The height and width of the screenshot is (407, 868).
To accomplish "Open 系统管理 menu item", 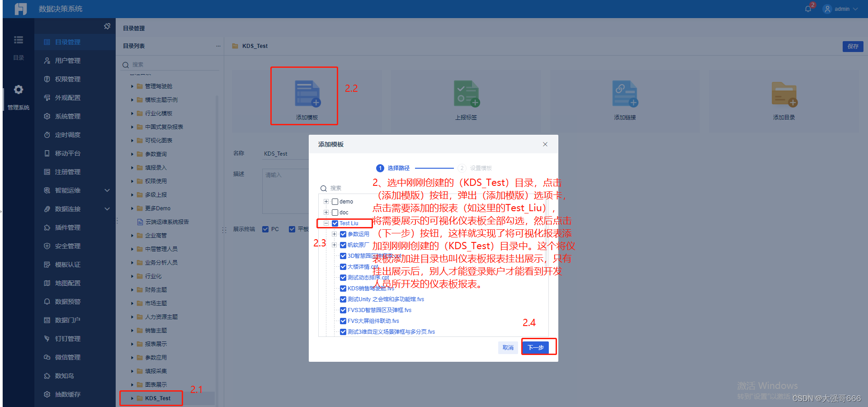I will [x=75, y=116].
